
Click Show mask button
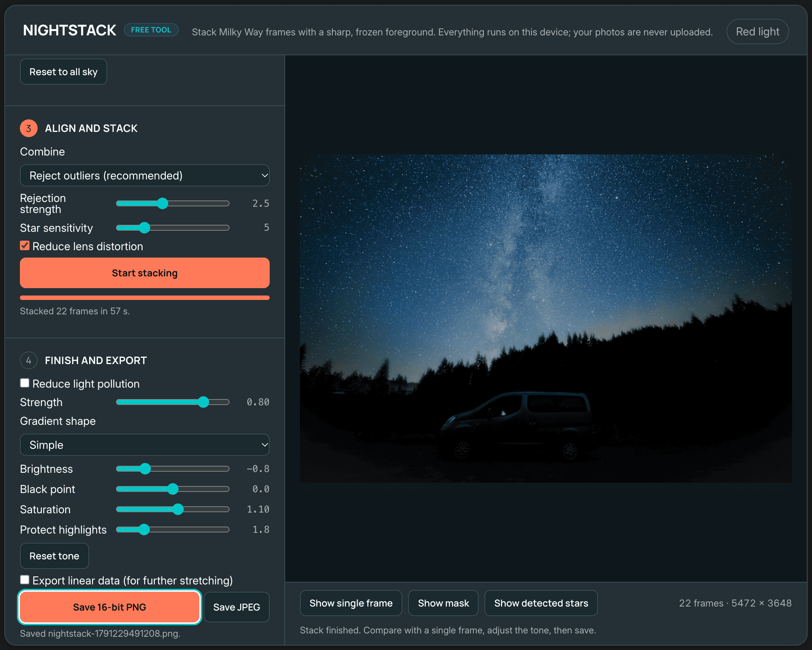point(443,603)
